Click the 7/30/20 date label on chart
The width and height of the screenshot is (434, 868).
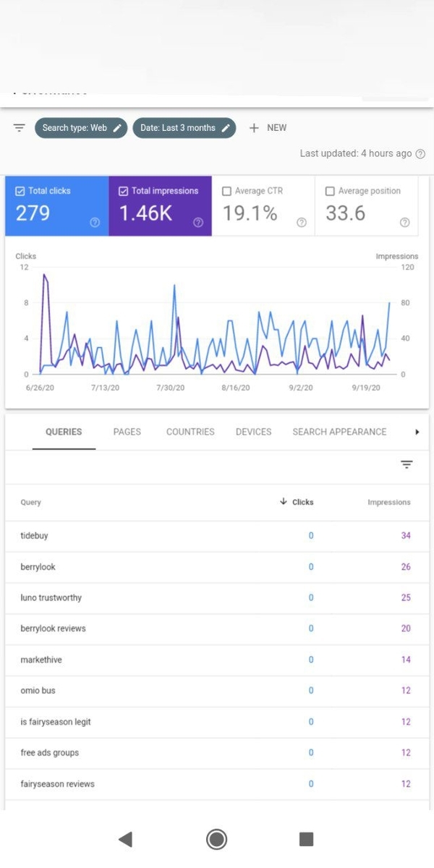[x=171, y=388]
